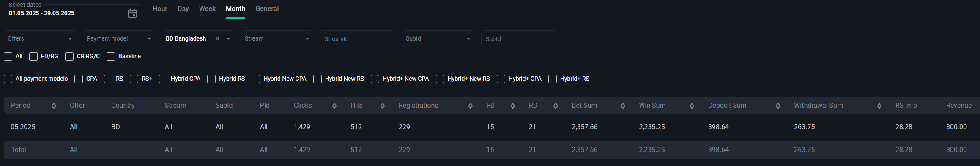Sort by Hits column sort icon
This screenshot has height=166, width=980.
(382, 106)
